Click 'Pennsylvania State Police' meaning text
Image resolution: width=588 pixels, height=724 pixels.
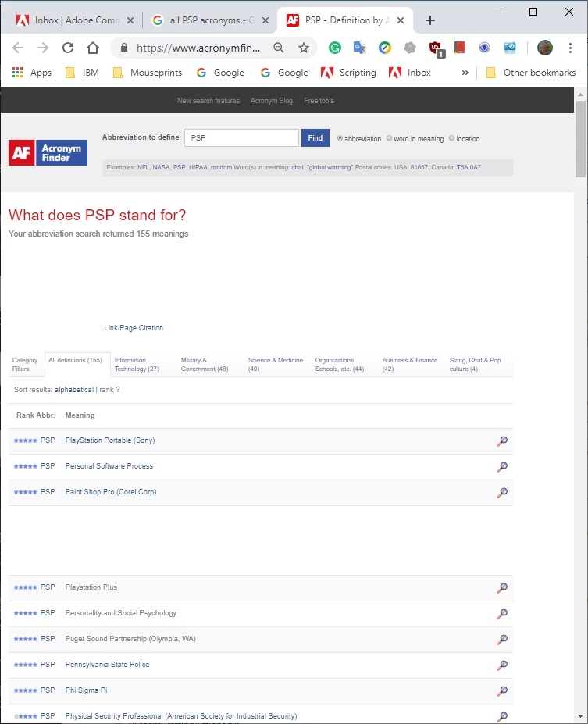(x=107, y=665)
